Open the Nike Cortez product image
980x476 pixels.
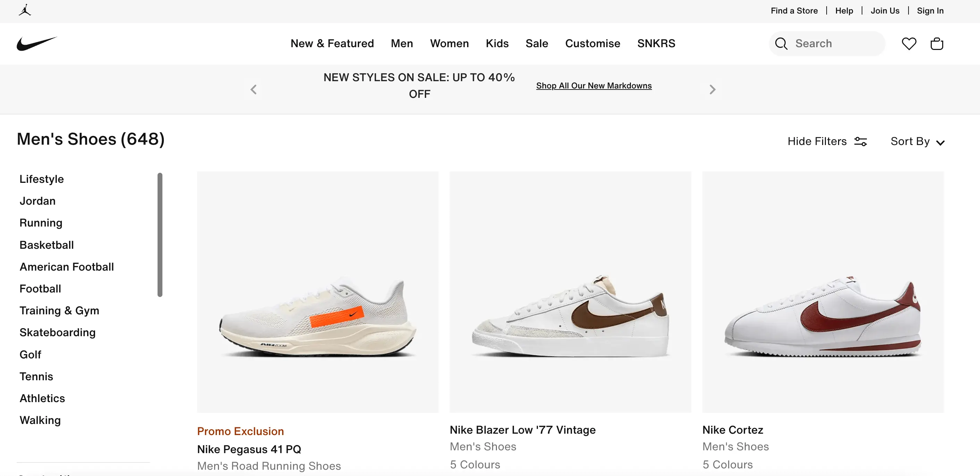coord(822,293)
